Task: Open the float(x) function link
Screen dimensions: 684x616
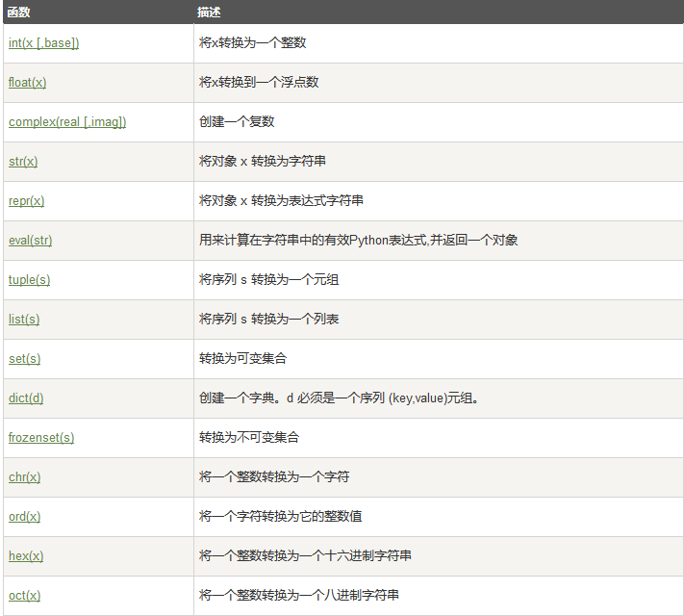Action: [28, 83]
